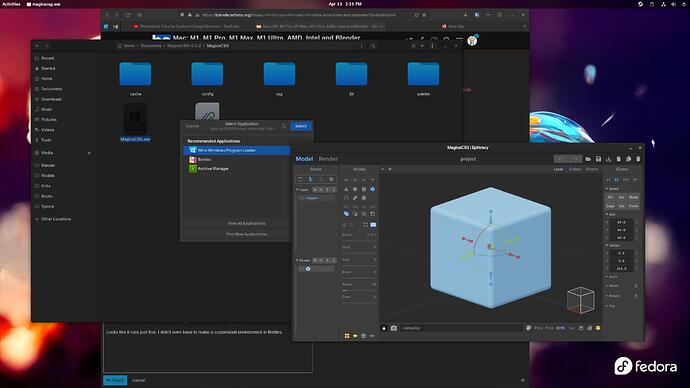Click the reset camera icon in viewport bar
This screenshot has width=690, height=388.
click(x=581, y=328)
